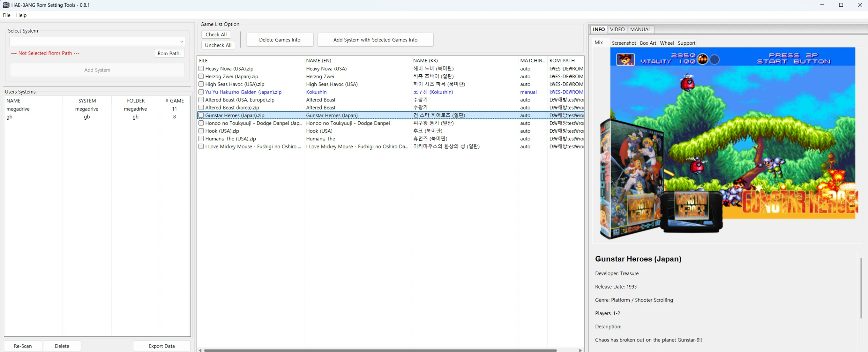Select the gb system row
Image resolution: width=868 pixels, height=352 pixels.
pos(87,117)
